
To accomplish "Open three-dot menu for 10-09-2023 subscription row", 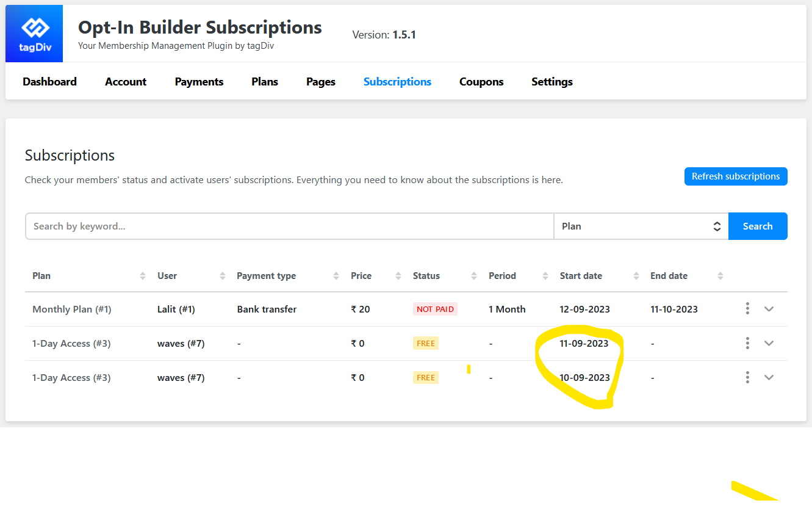I will pos(747,377).
